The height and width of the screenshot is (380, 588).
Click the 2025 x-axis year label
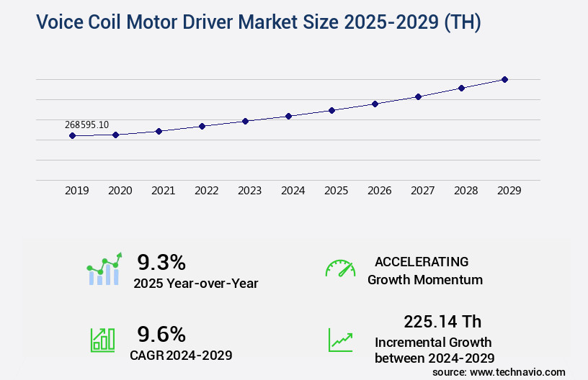coord(336,191)
